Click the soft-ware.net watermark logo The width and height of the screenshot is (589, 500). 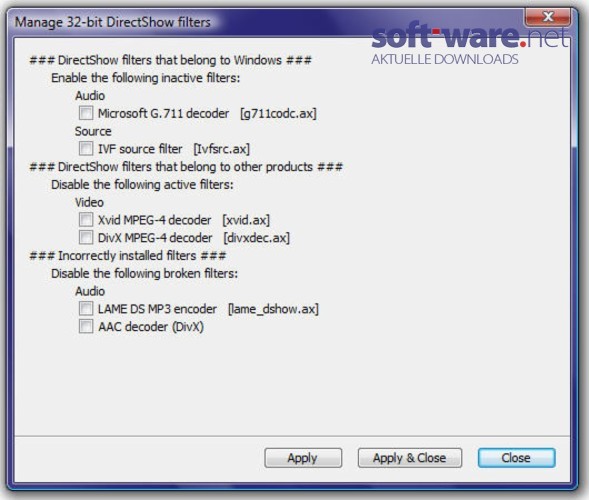[470, 37]
